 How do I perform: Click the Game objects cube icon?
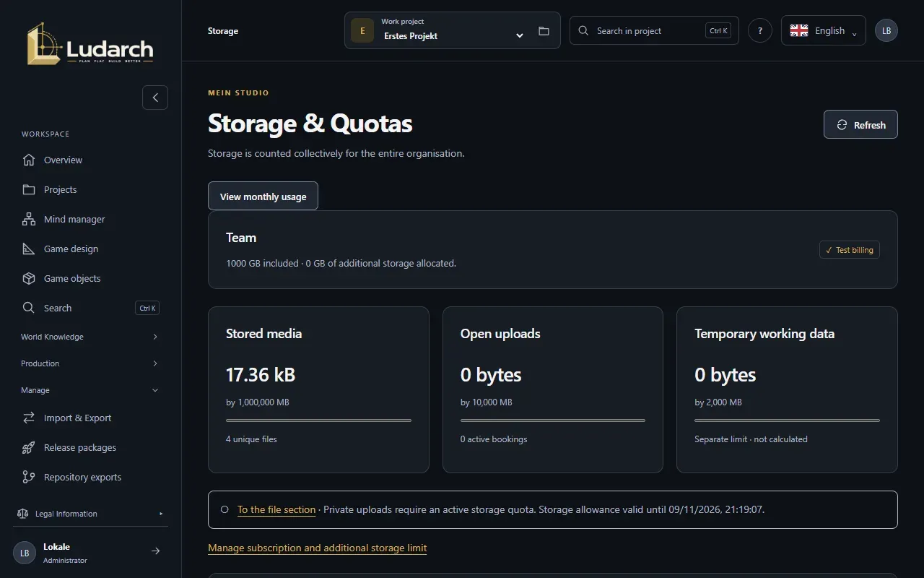tap(29, 278)
